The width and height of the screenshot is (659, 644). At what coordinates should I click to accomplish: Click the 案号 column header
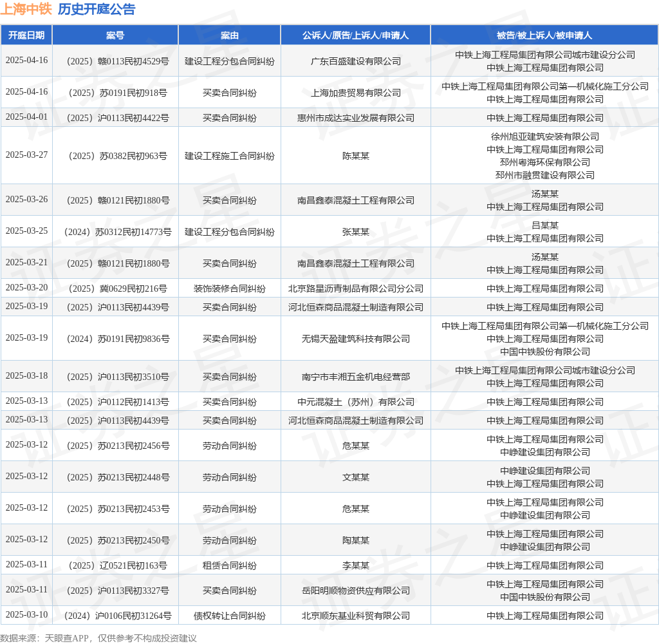[115, 35]
